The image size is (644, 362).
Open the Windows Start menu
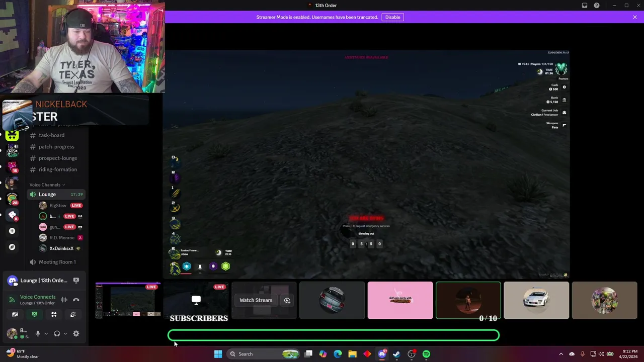(x=218, y=354)
